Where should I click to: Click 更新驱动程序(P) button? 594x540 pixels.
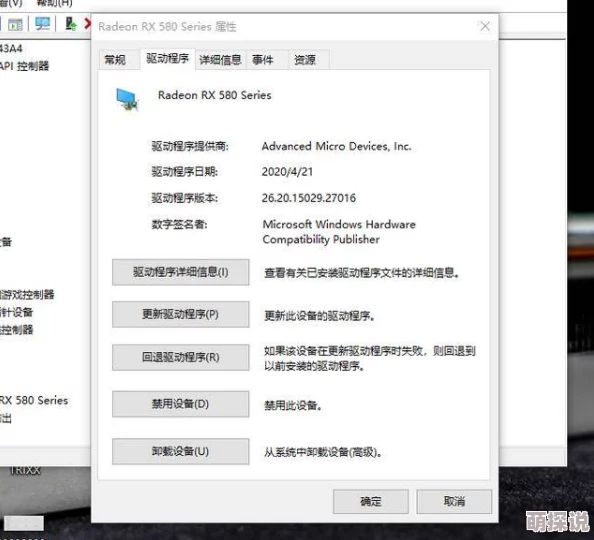click(x=180, y=314)
